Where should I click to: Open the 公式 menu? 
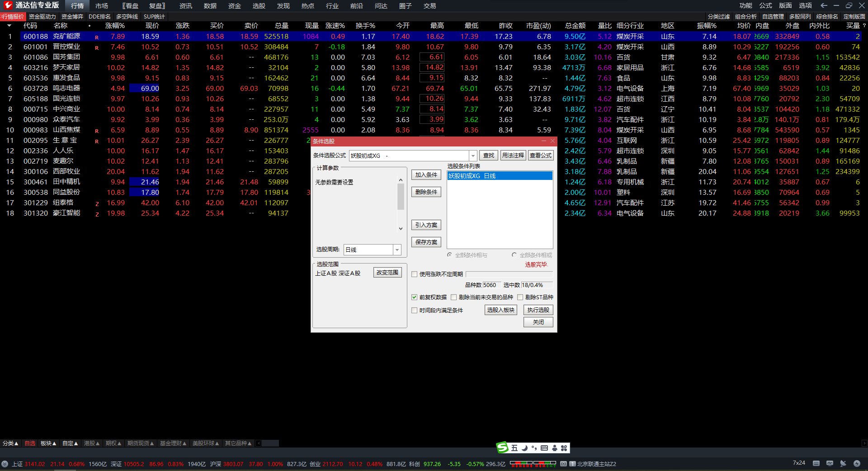tap(766, 5)
